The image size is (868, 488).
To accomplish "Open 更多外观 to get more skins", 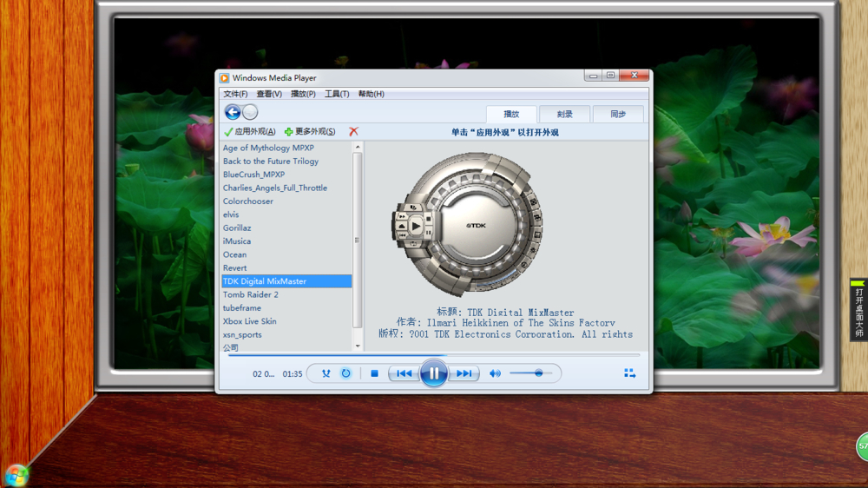I will (x=310, y=132).
